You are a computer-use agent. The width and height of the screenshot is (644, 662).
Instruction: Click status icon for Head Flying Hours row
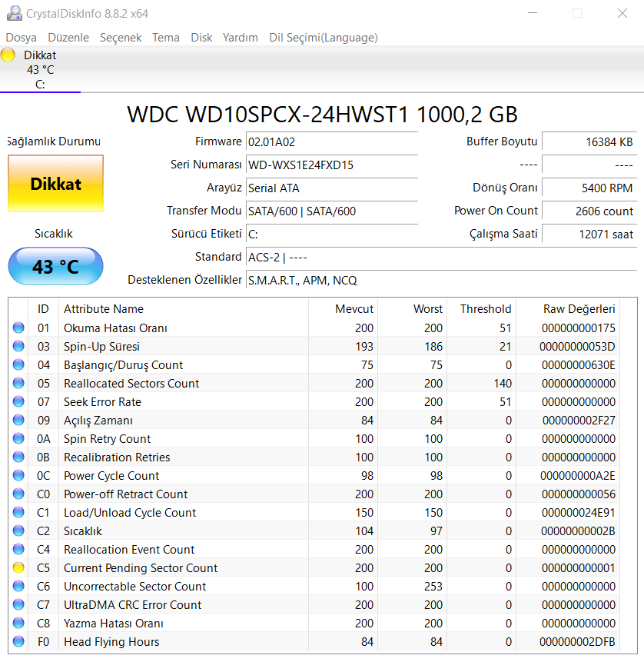18,641
